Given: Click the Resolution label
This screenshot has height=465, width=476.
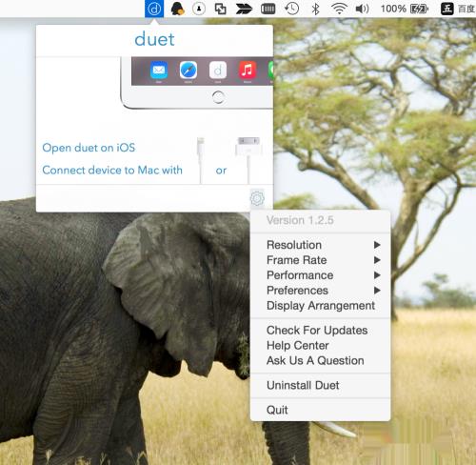Looking at the screenshot, I should coord(294,245).
